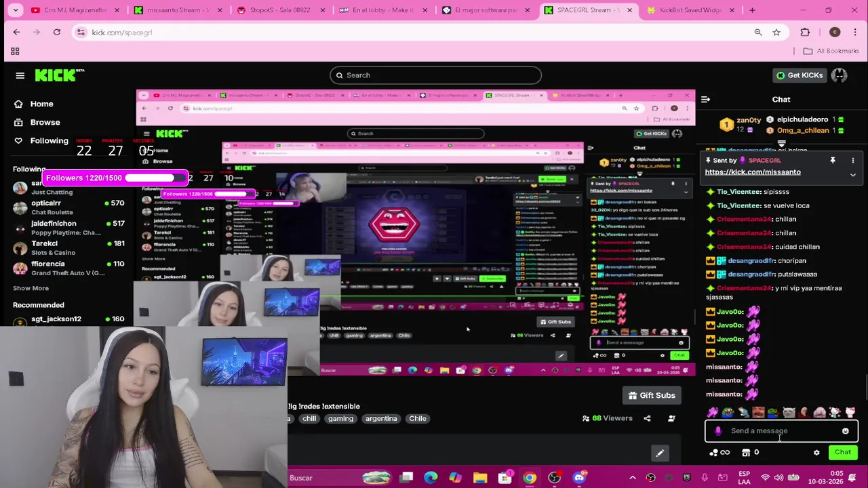This screenshot has width=868, height=488.
Task: Insert the white cat quick emote
Action: click(x=789, y=412)
